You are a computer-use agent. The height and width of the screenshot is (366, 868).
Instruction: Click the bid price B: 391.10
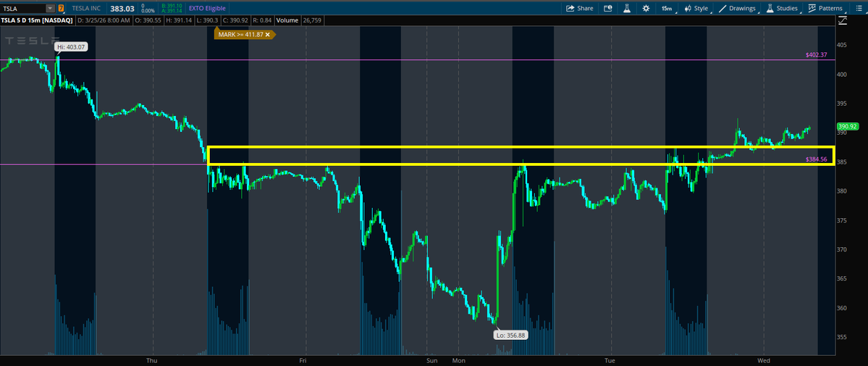pos(171,6)
